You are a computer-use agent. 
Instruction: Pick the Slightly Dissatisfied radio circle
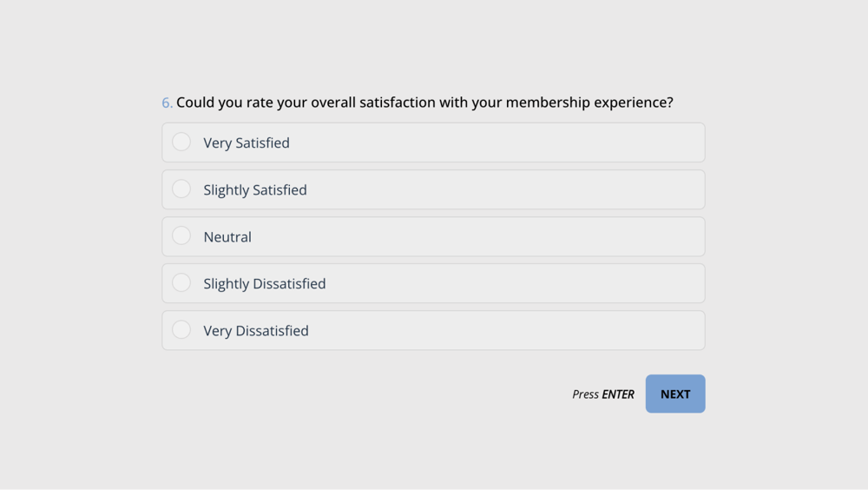(181, 282)
